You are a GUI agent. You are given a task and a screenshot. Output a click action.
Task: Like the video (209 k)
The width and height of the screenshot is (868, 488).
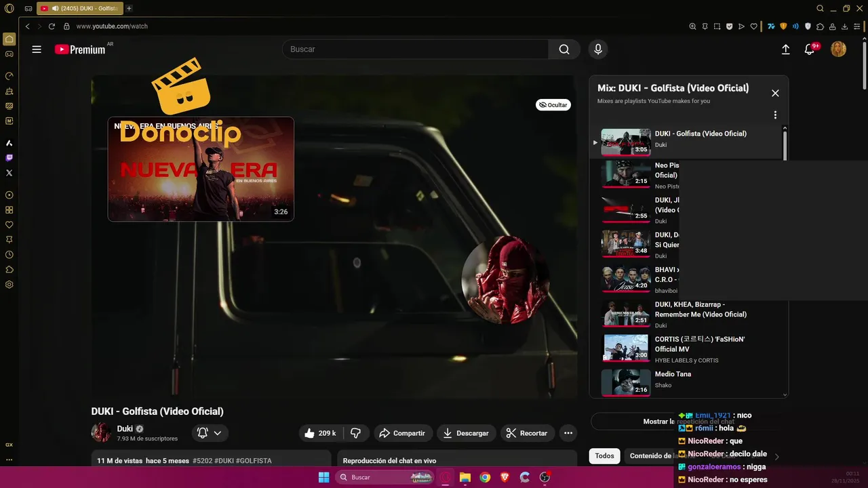click(x=321, y=433)
